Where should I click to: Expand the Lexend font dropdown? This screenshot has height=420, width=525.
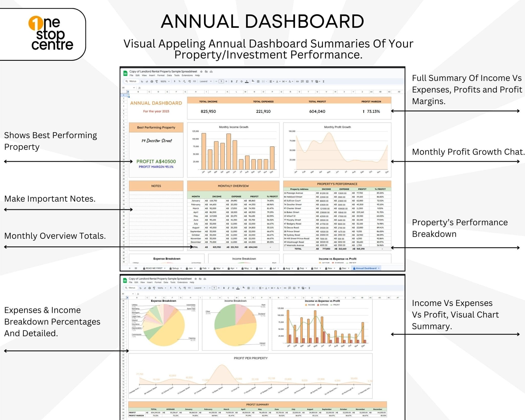click(x=211, y=81)
